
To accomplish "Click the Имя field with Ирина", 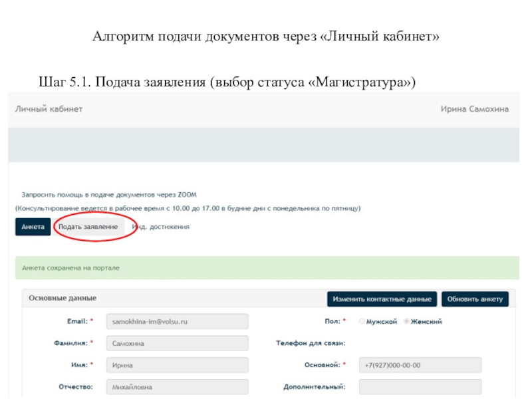I will (178, 365).
